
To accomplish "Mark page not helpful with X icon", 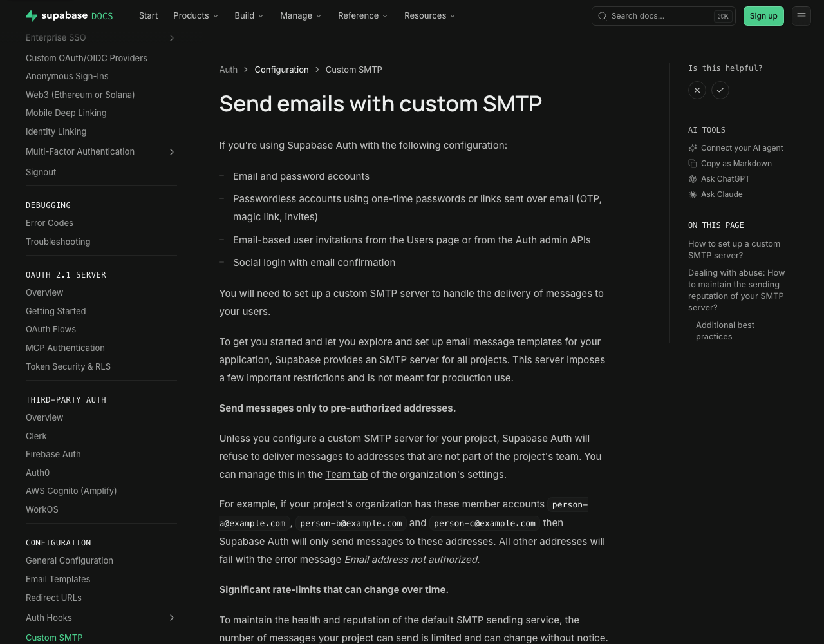I will pos(697,90).
